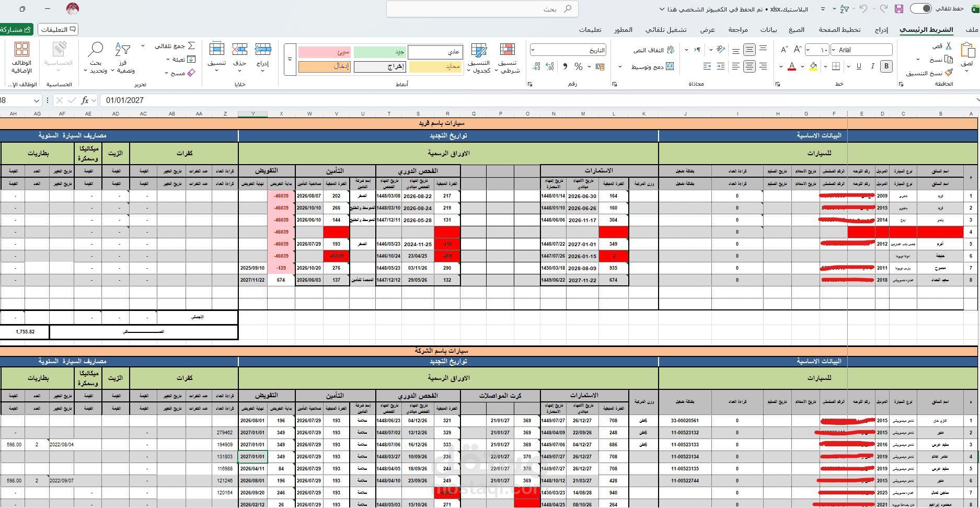Screen dimensions: 980x508
Task: Toggle middle vertical alignment
Action: coord(750,50)
